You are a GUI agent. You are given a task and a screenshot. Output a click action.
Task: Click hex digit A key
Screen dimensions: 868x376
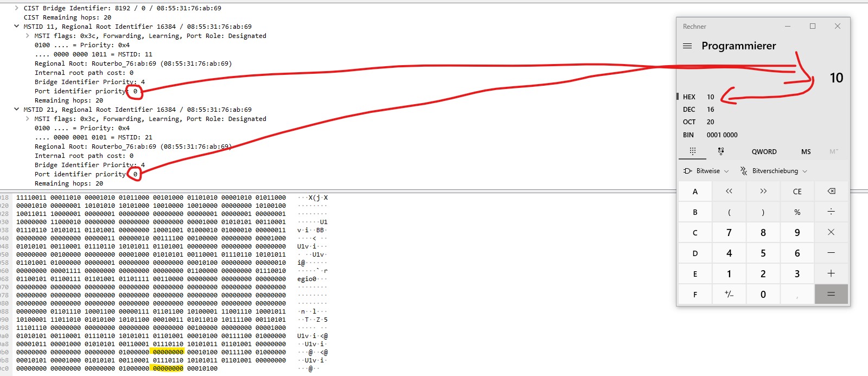[695, 191]
